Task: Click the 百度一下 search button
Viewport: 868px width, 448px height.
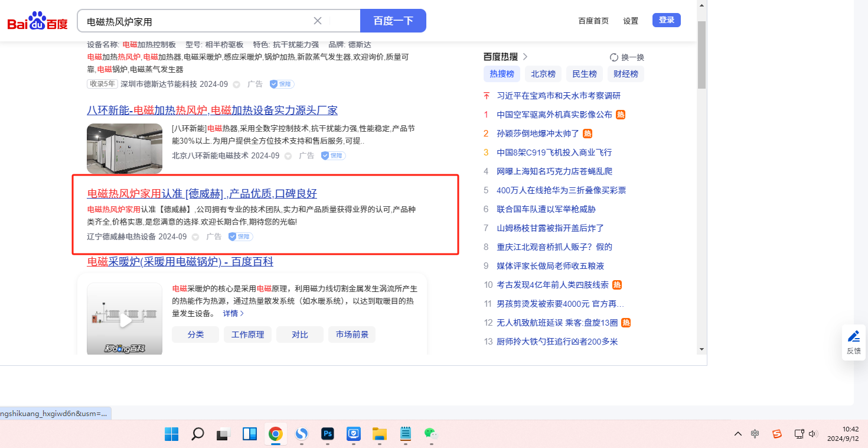Action: click(x=393, y=21)
